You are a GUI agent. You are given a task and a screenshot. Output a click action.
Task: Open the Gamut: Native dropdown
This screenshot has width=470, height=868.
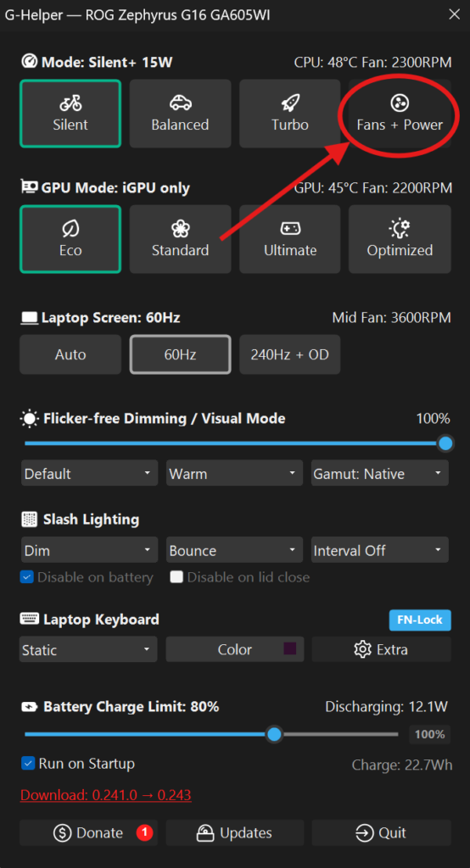click(x=380, y=473)
